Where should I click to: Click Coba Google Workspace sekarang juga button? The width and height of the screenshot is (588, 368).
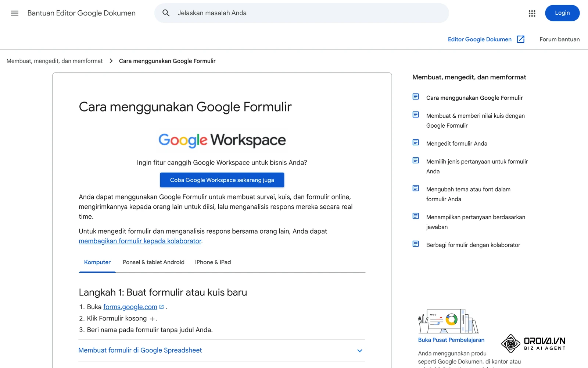click(222, 180)
